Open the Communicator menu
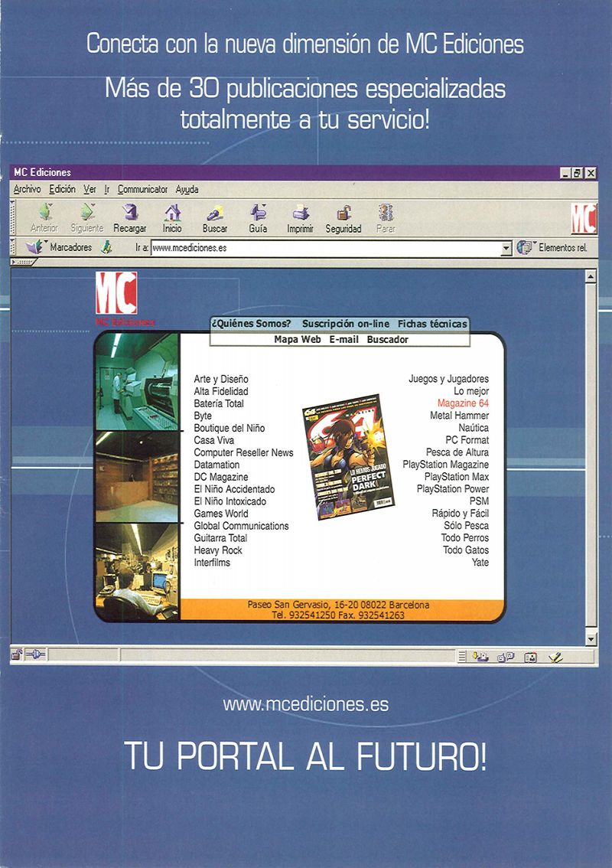The width and height of the screenshot is (612, 868). coord(142,189)
